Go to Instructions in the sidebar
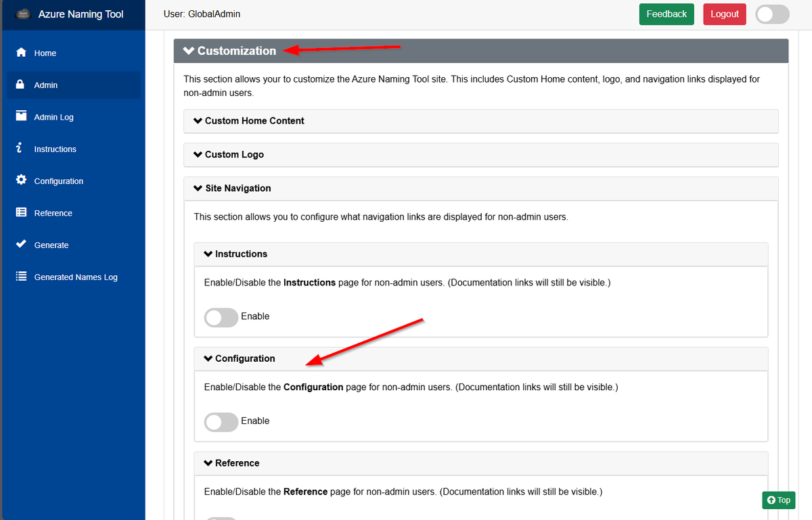This screenshot has height=520, width=812. pyautogui.click(x=72, y=149)
